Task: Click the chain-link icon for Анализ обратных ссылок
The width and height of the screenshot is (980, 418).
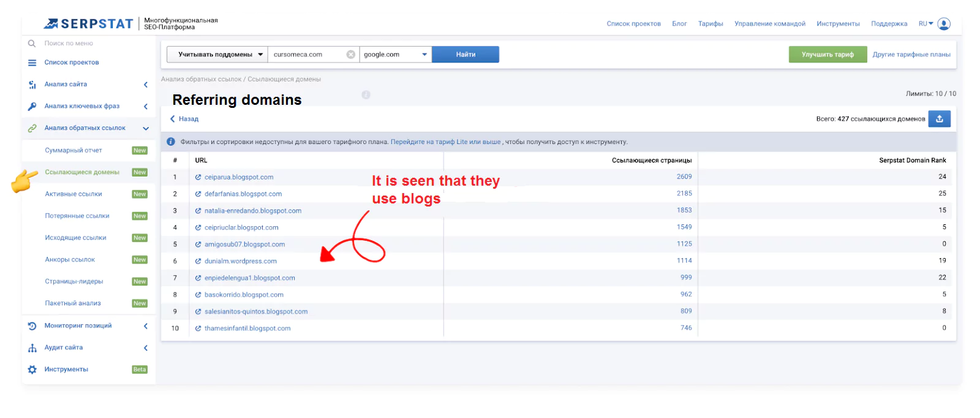Action: tap(32, 128)
